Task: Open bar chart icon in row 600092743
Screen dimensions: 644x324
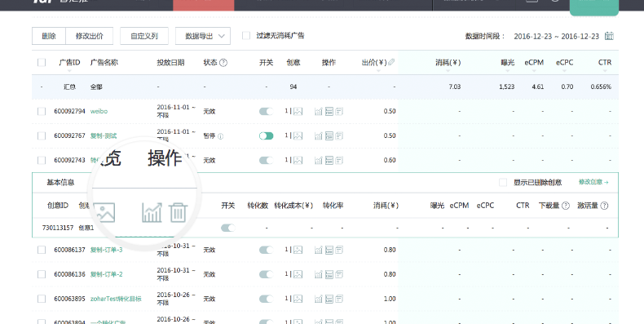Action: (318, 160)
